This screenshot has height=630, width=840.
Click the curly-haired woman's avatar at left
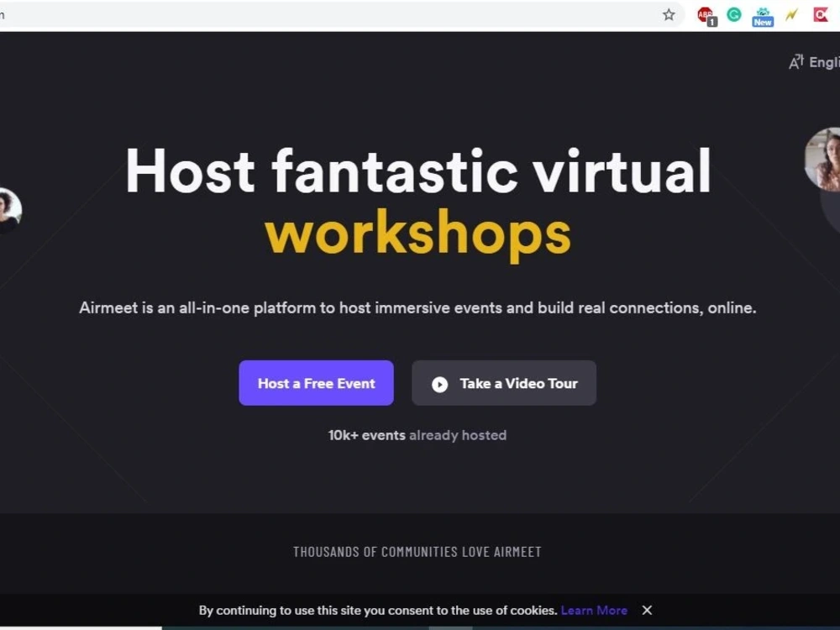click(9, 210)
